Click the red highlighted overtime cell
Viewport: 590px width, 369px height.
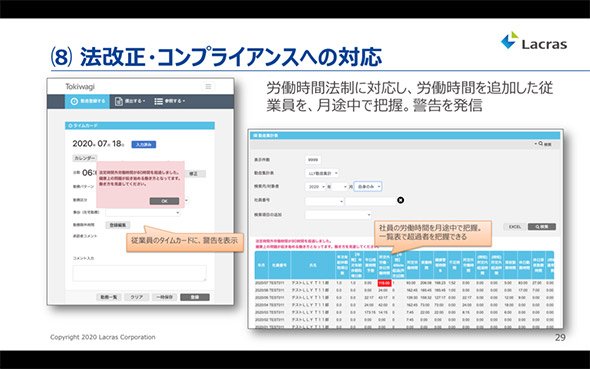tap(384, 283)
